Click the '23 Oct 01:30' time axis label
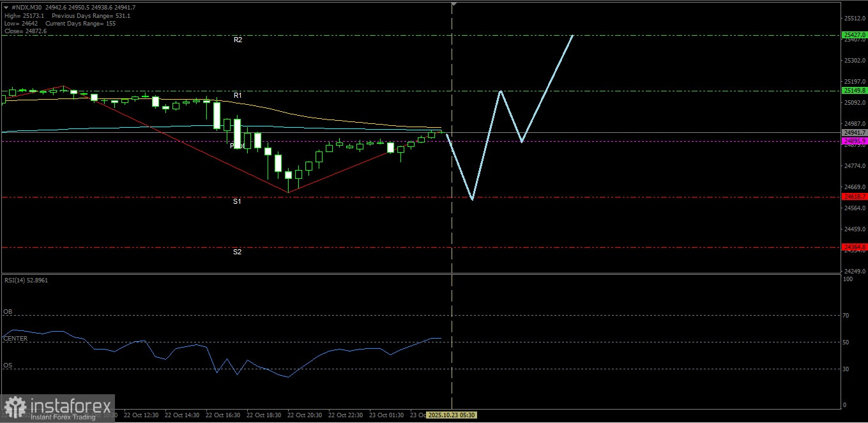This screenshot has width=868, height=423. [386, 415]
